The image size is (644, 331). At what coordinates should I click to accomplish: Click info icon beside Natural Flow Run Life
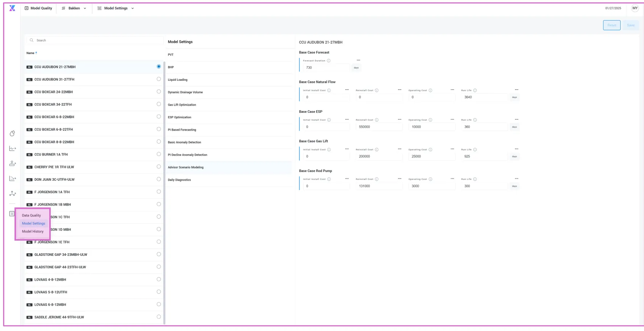475,90
